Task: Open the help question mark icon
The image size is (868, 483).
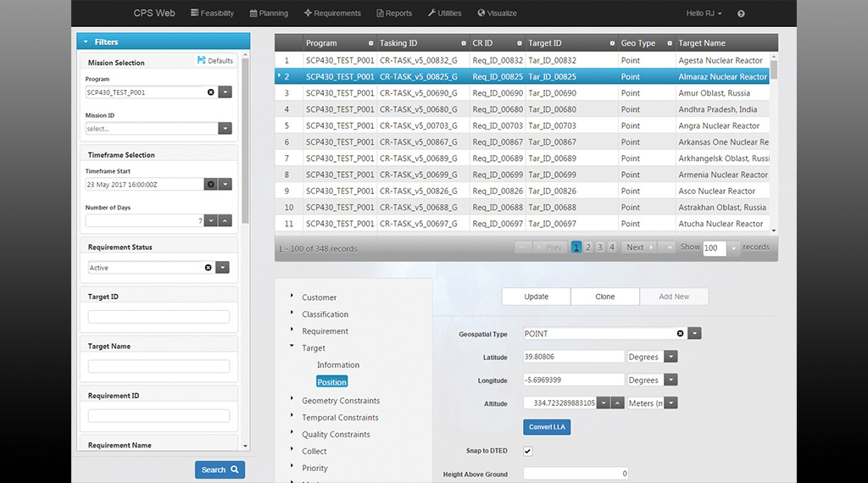Action: coord(741,14)
